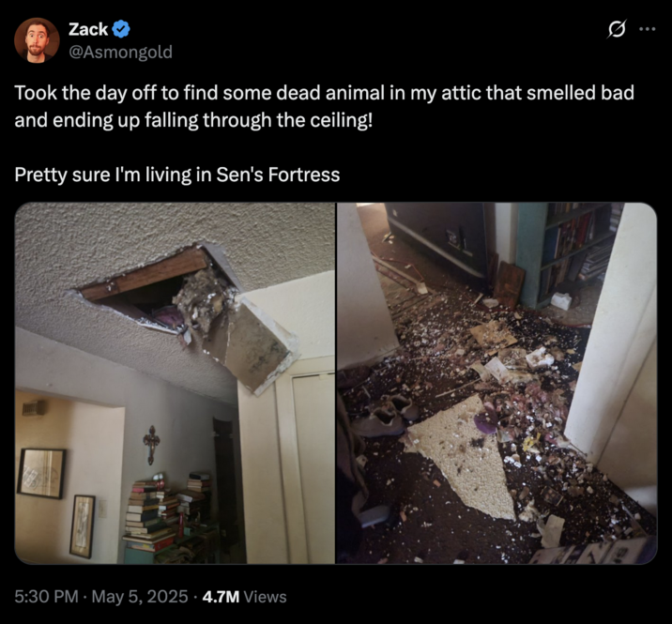Click the display name Zack
The image size is (672, 624).
tap(88, 29)
